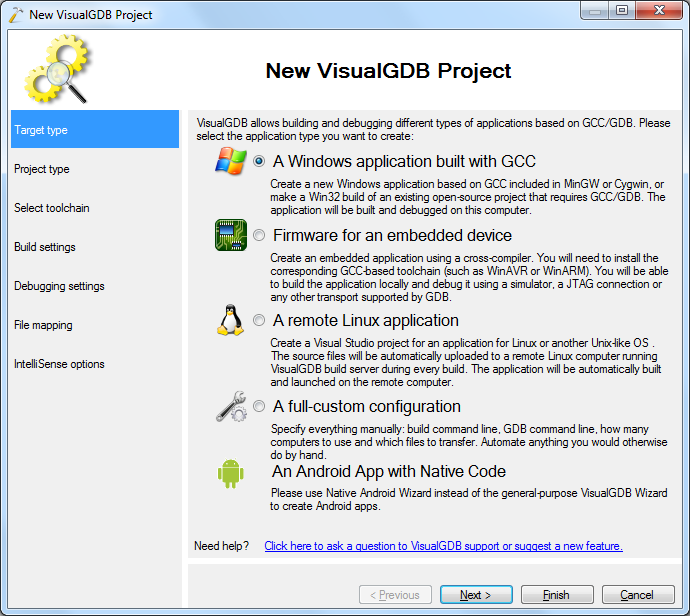Open the VisualGDB support question link

(x=443, y=546)
